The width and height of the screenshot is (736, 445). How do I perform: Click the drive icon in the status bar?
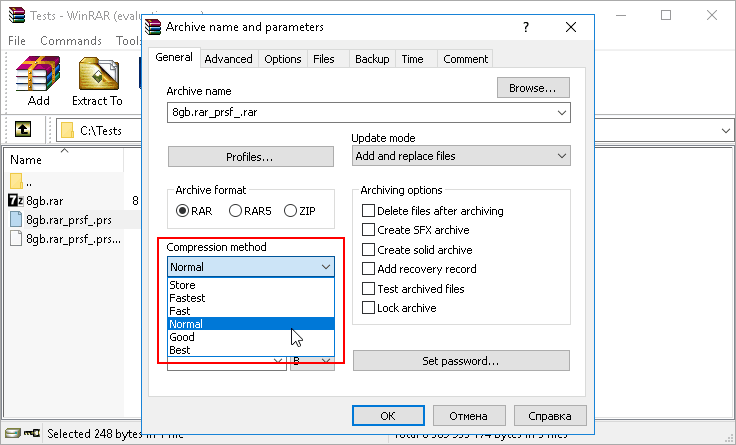point(13,433)
